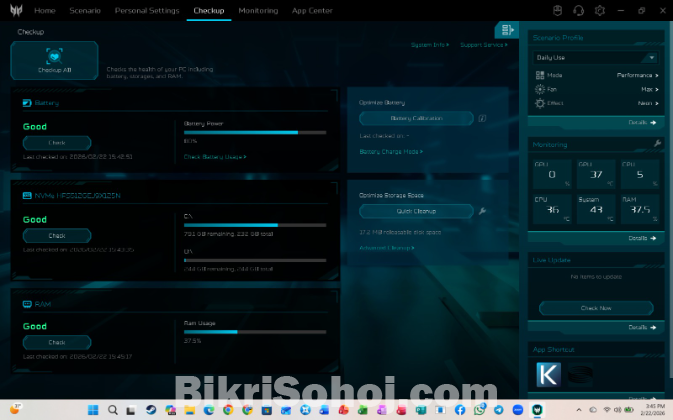This screenshot has height=420, width=673.
Task: Open Details for Live Update
Action: [x=642, y=327]
